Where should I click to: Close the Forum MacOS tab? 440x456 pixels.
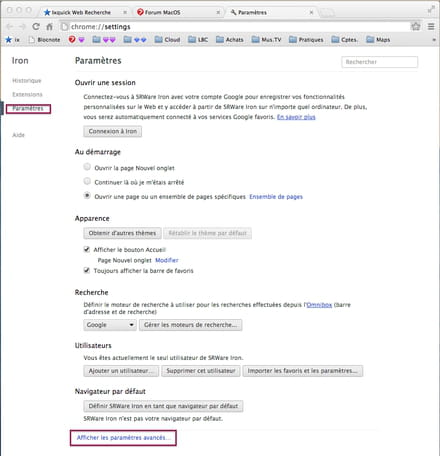[x=218, y=12]
